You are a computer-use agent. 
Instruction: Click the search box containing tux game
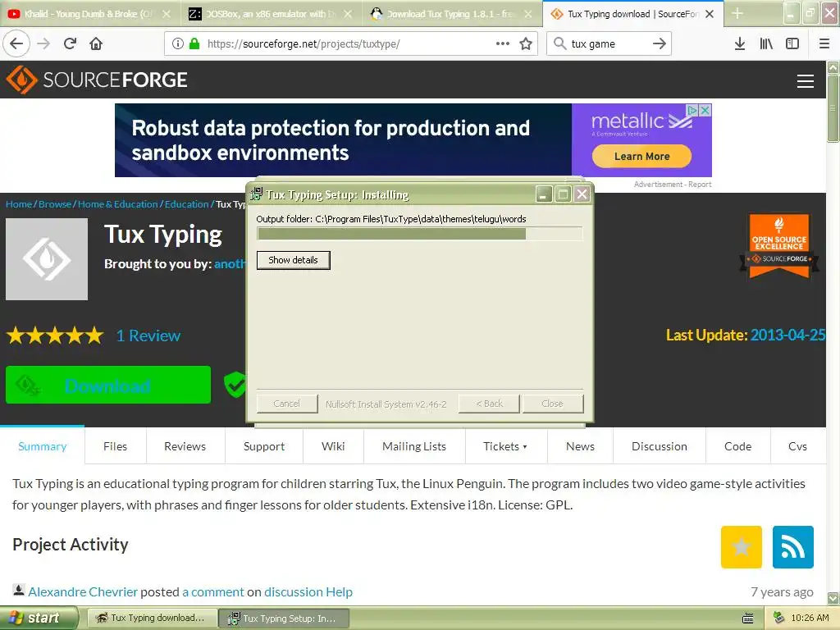click(x=608, y=44)
